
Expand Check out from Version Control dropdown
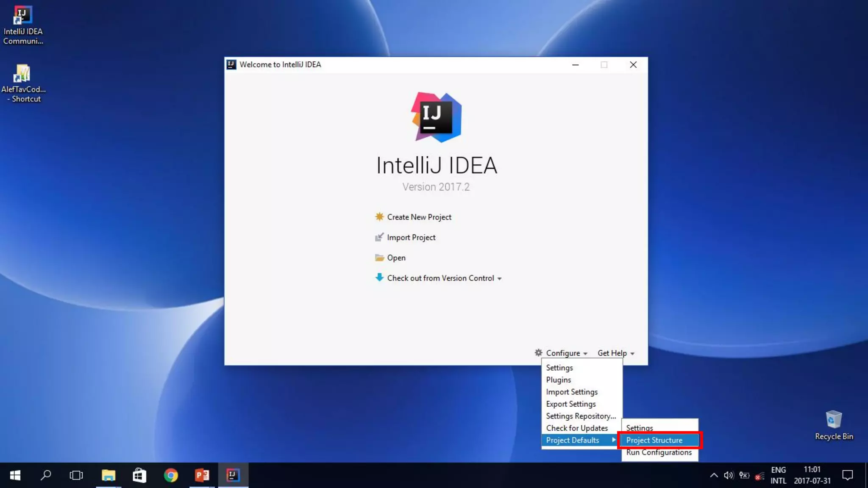(444, 278)
